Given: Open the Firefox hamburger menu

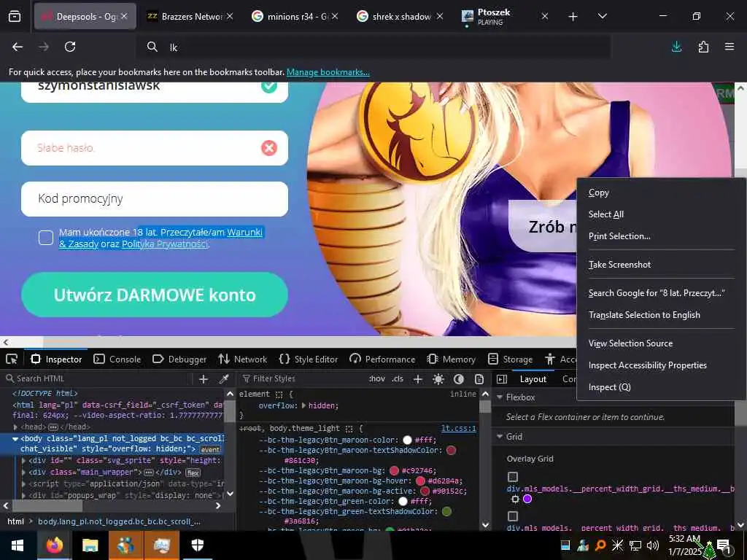Looking at the screenshot, I should tap(729, 47).
